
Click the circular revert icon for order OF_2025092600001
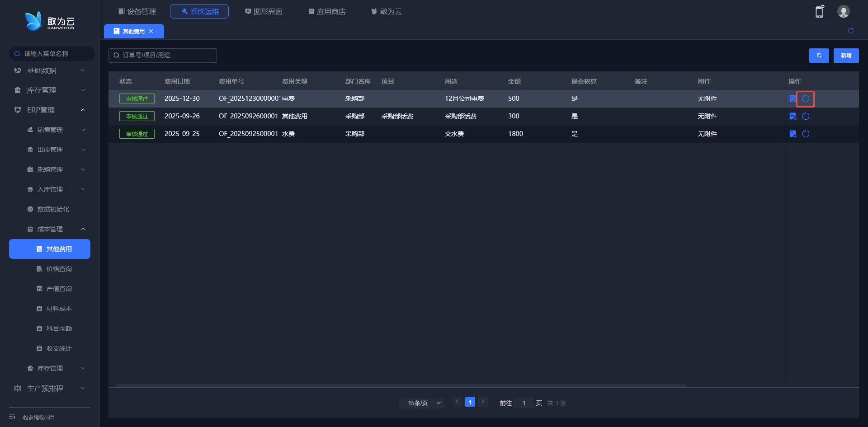[x=806, y=116]
